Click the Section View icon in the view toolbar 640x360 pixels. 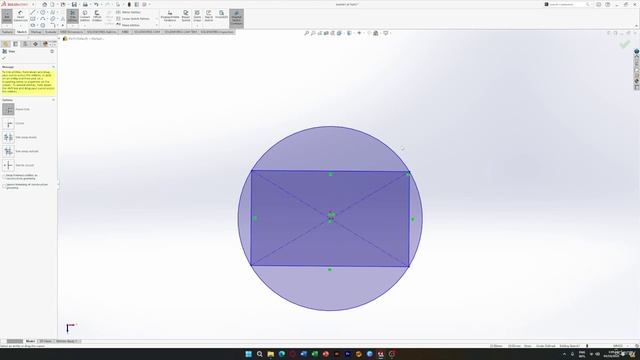pos(326,33)
